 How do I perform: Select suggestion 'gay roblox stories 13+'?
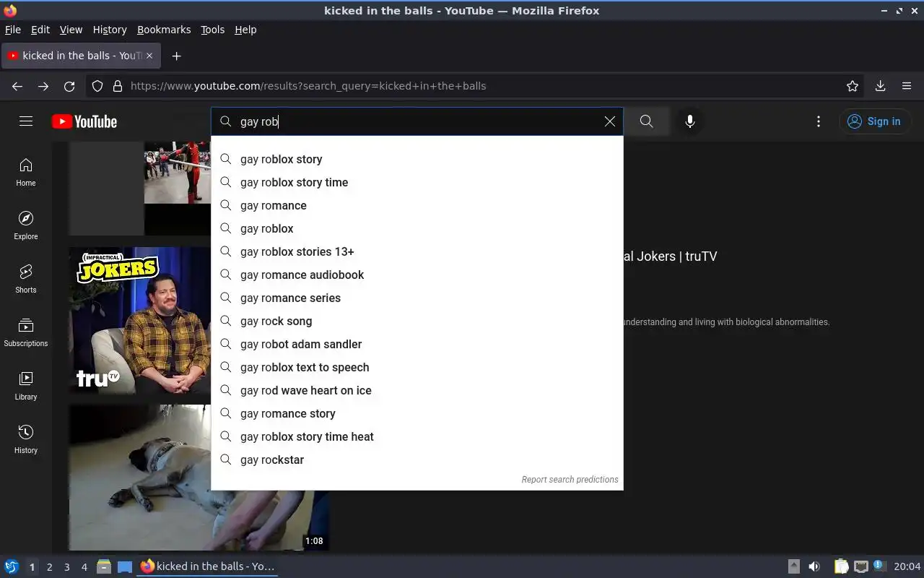[417, 251]
